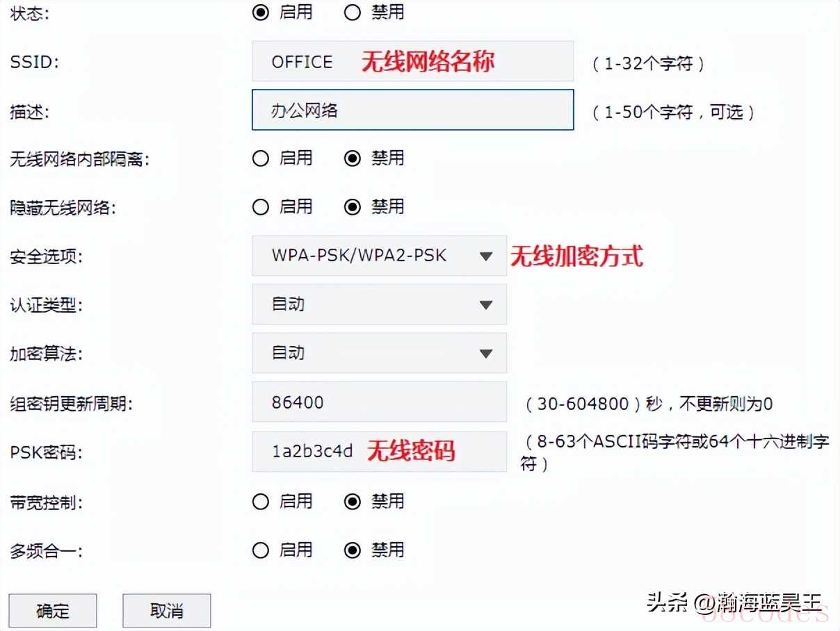The width and height of the screenshot is (840, 631).
Task: Expand the 认证类型 dropdown arrow
Action: tap(486, 305)
